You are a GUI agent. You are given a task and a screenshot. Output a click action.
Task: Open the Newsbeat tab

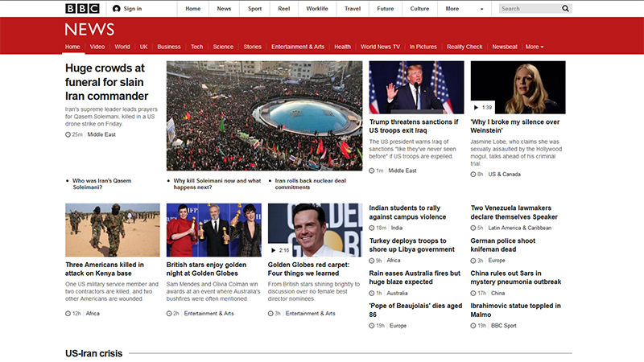505,47
